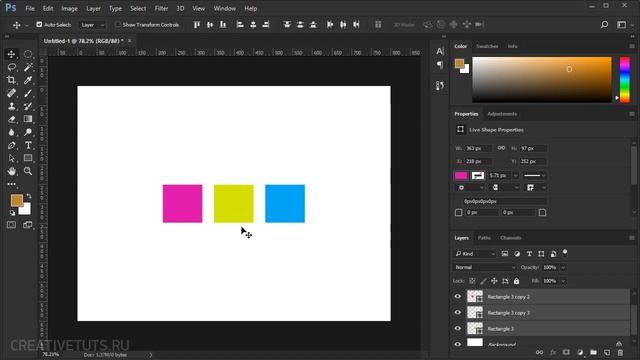640x360 pixels.
Task: Select the Path Selection tool
Action: point(11,158)
